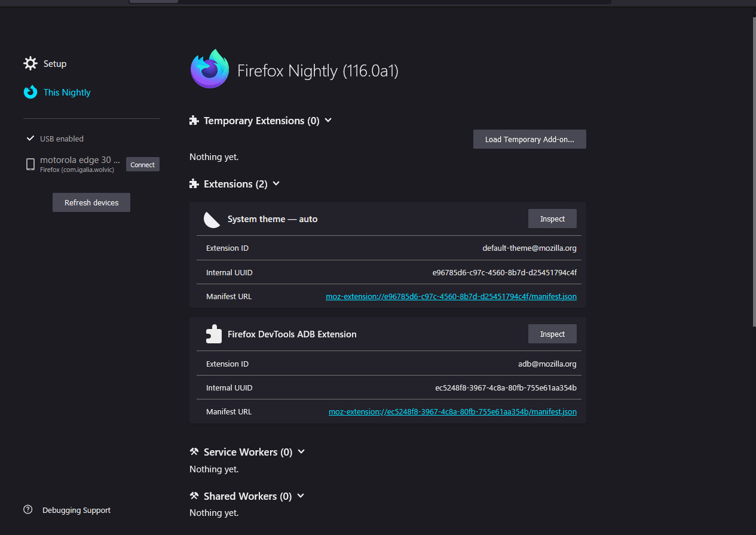The image size is (756, 535).
Task: Click Service Workers (0) heading
Action: (x=248, y=452)
